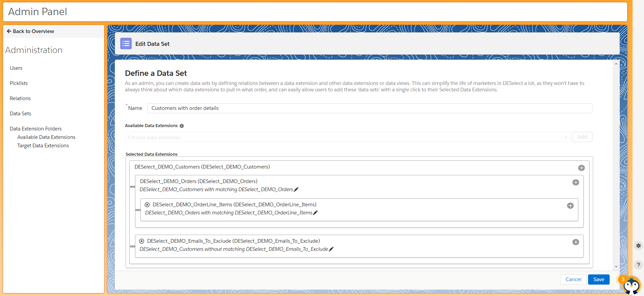Viewport: 644px width, 296px height.
Task: Go to Picklists in the sidebar
Action: 19,83
